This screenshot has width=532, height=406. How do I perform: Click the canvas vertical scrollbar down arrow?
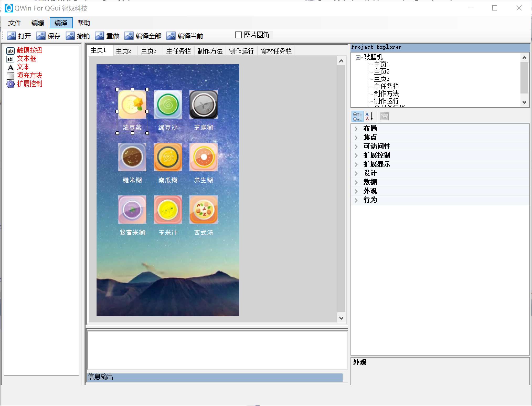pyautogui.click(x=341, y=318)
